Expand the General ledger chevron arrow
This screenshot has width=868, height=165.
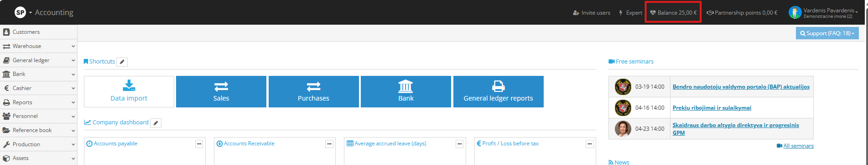pos(73,60)
